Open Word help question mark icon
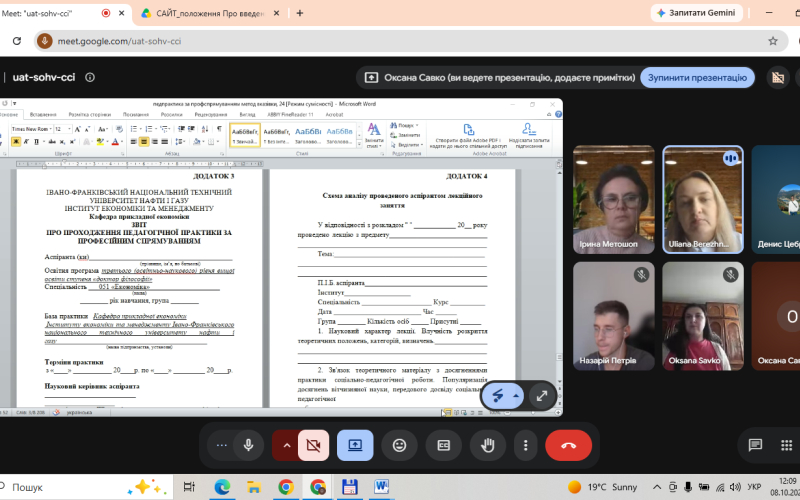 [558, 114]
